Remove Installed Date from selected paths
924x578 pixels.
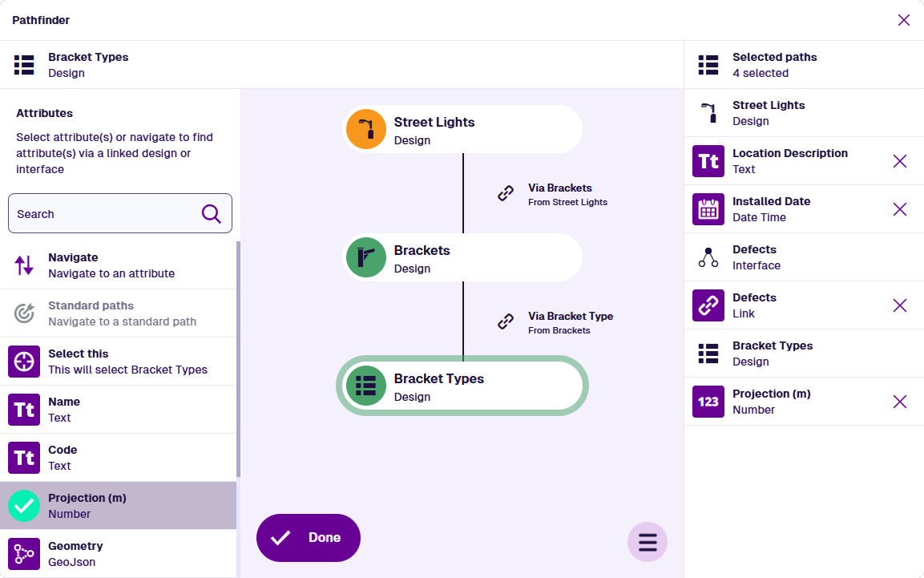point(900,209)
